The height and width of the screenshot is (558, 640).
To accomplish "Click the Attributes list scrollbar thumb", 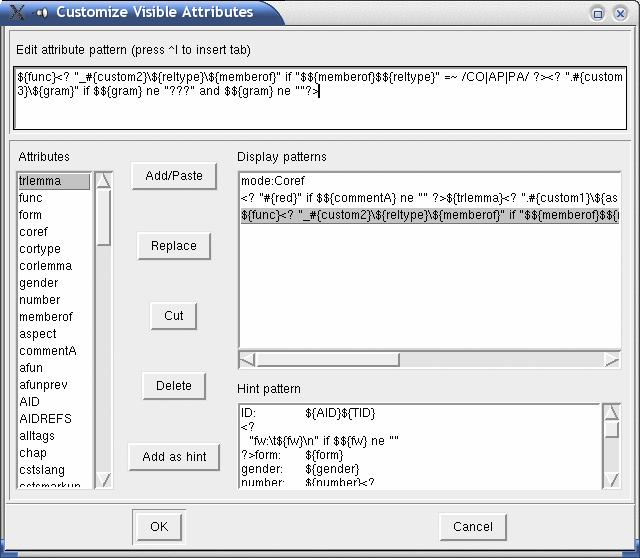I will point(104,218).
